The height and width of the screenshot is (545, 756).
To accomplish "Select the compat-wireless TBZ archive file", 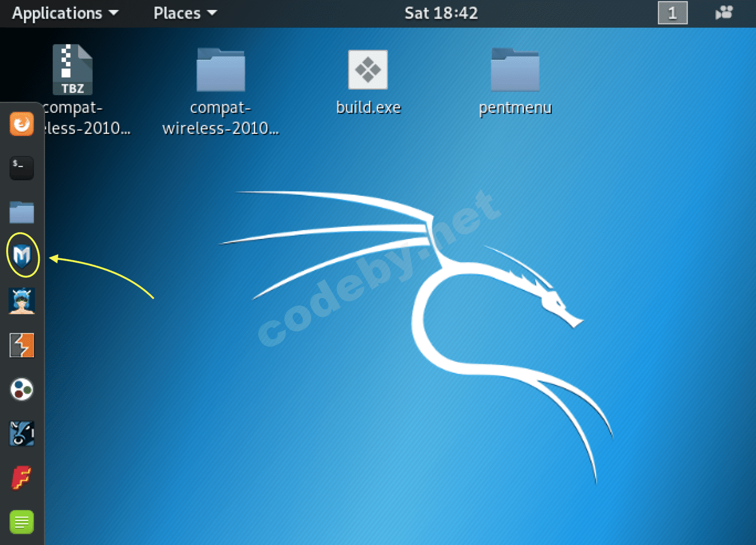I will 72,70.
